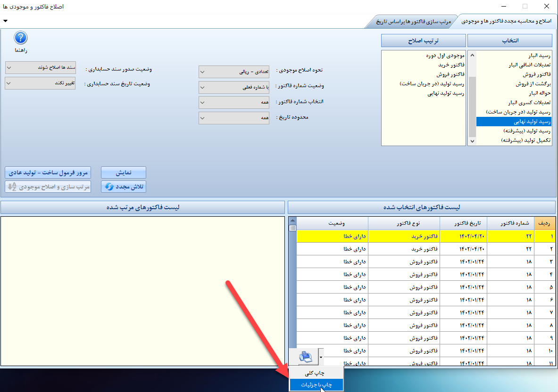Open the وضعیت صدور سند حسابداری dropdown
This screenshot has height=392, width=558.
pyautogui.click(x=41, y=67)
